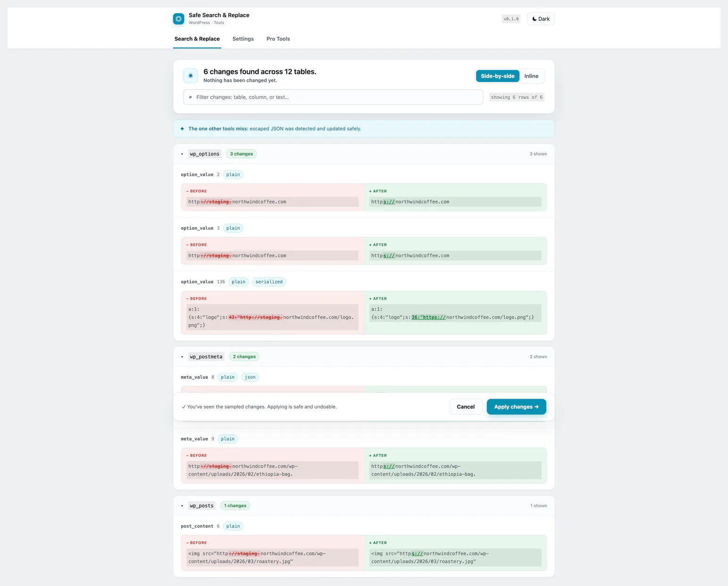Switch to Inline diff view

pos(531,76)
